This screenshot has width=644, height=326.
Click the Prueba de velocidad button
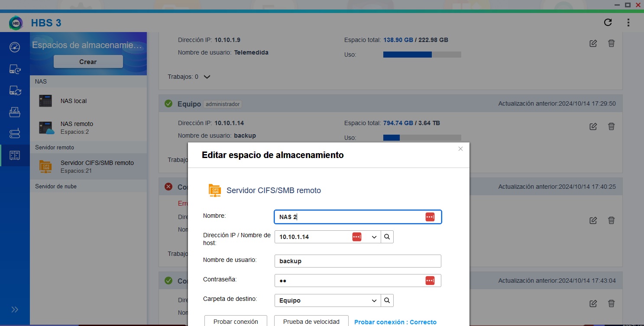point(311,321)
